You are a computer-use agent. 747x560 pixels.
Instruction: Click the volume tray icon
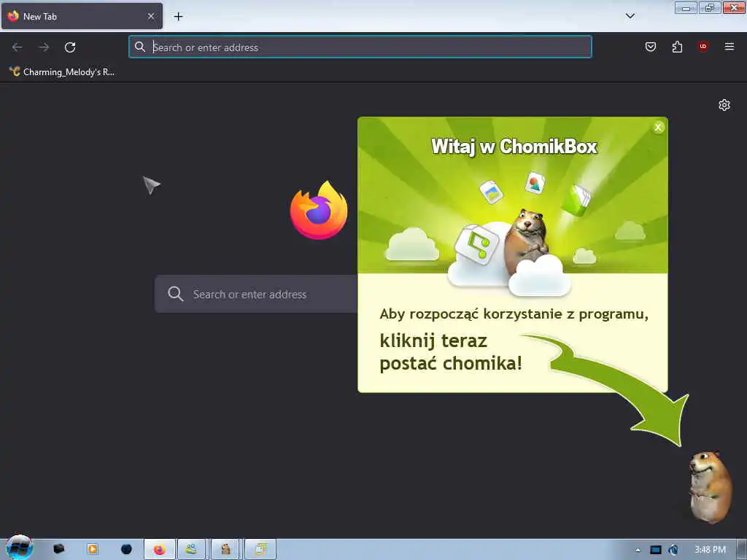pos(673,550)
